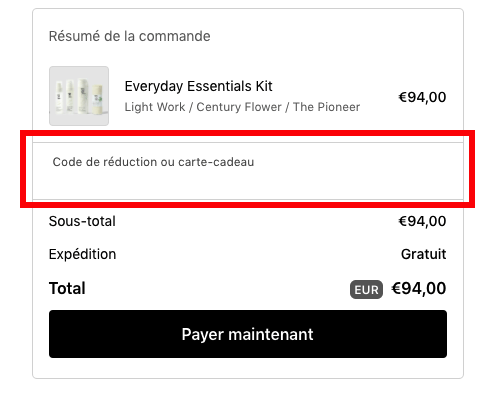Click the Everyday Essentials Kit product title
This screenshot has height=401, width=486.
coord(198,86)
